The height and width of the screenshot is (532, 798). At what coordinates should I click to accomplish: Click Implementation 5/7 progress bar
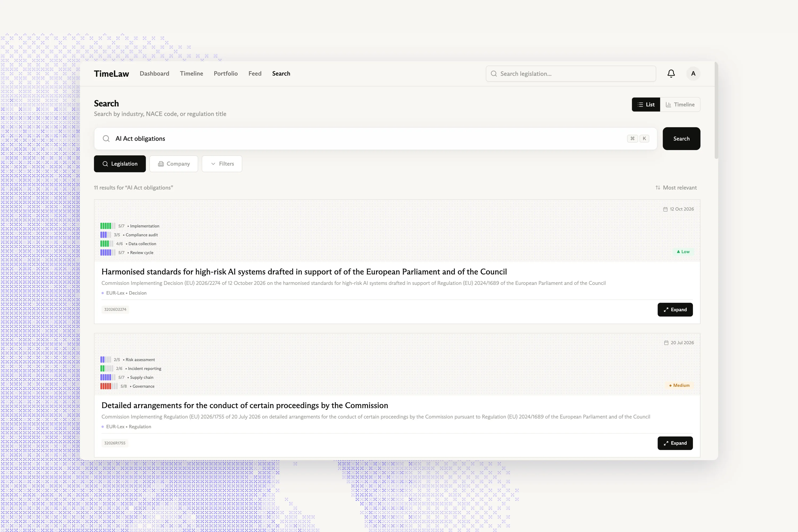point(108,226)
